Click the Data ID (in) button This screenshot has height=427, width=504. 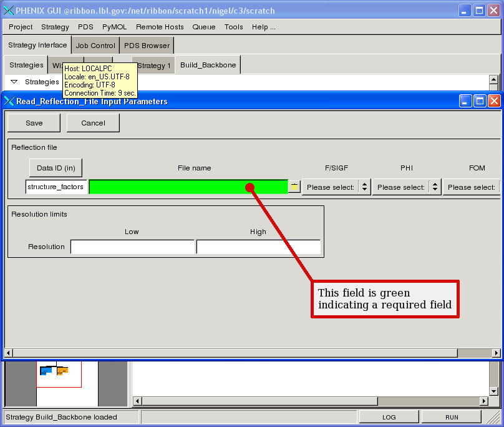(x=56, y=168)
